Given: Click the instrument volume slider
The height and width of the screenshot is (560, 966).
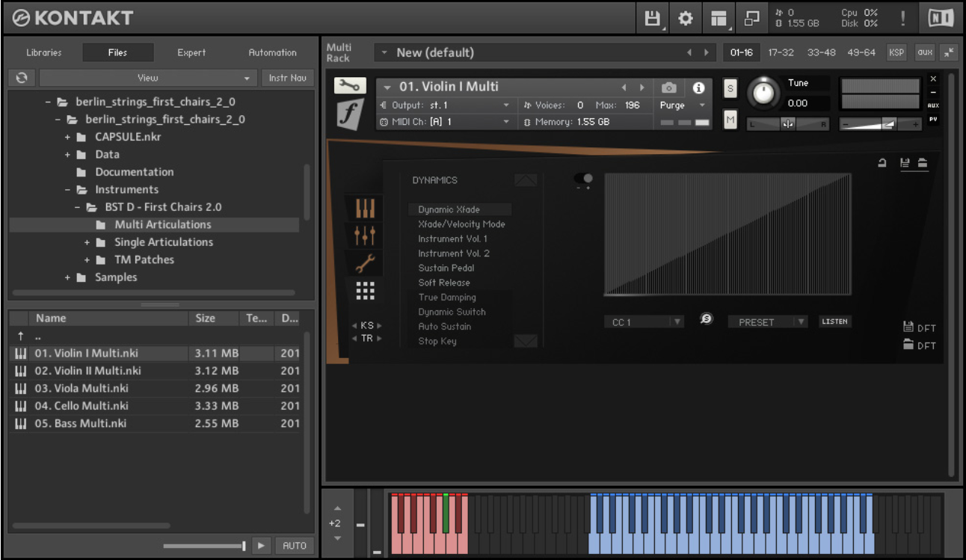Looking at the screenshot, I should (x=880, y=124).
